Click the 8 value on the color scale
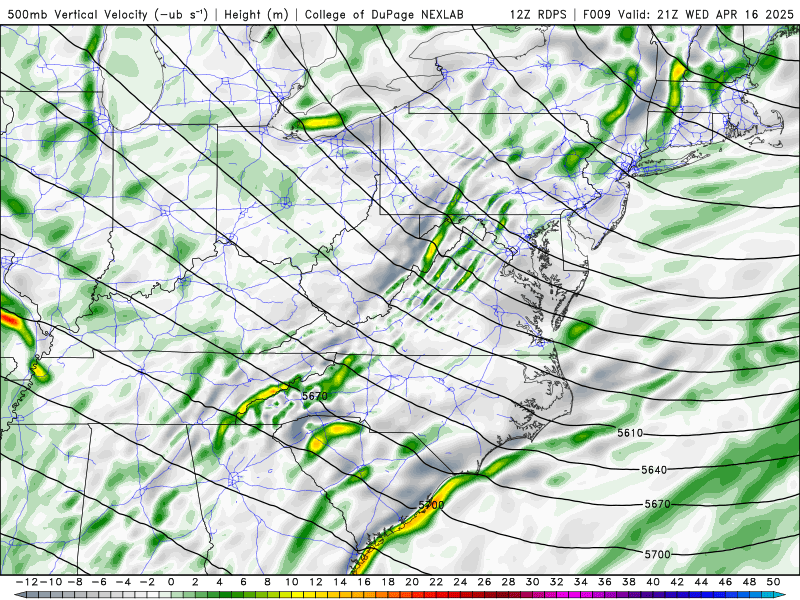800x600 pixels. [x=267, y=582]
